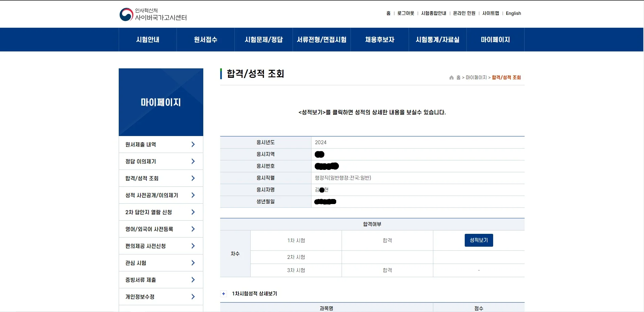The height and width of the screenshot is (312, 644).
Task: Click the chevron next to 개인정보수정
Action: tap(193, 297)
